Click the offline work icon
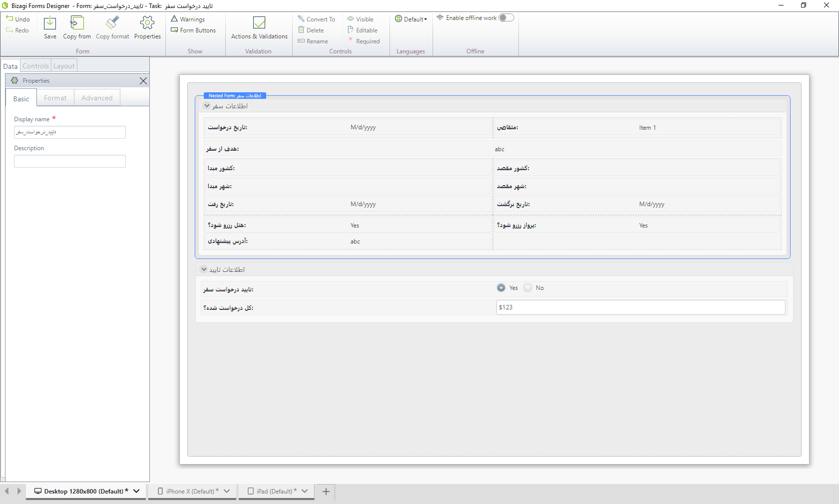The height and width of the screenshot is (504, 839). [x=440, y=17]
